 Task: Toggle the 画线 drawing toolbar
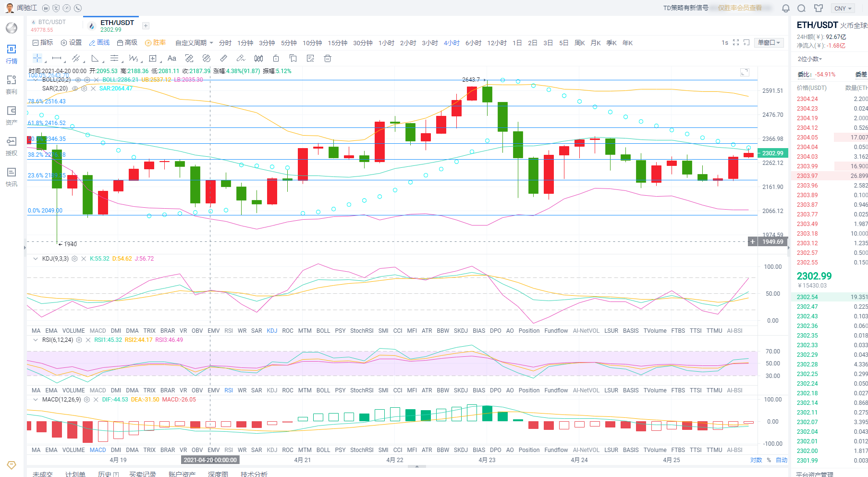pos(99,43)
